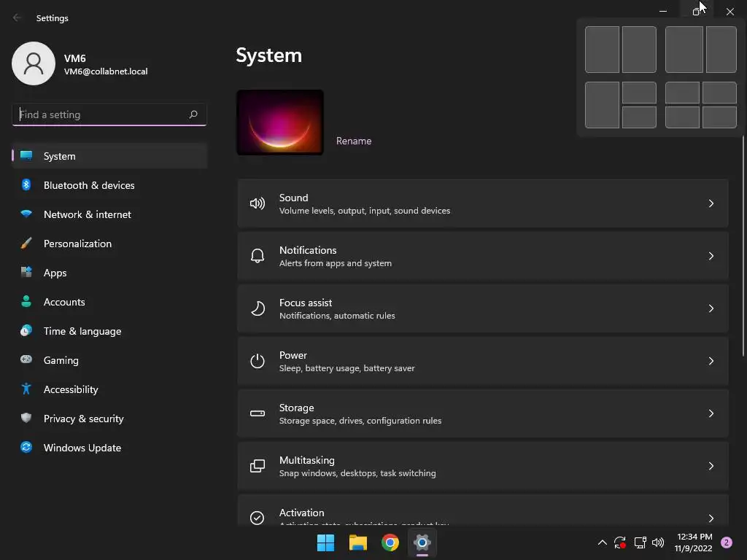
Task: Click the search magnifier icon
Action: point(193,114)
